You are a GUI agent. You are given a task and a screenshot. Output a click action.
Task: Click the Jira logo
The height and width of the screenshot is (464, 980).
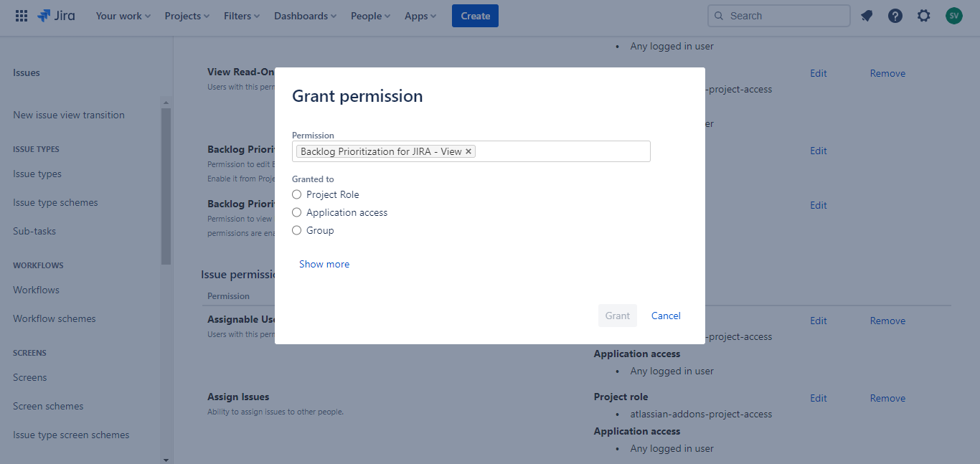click(57, 16)
